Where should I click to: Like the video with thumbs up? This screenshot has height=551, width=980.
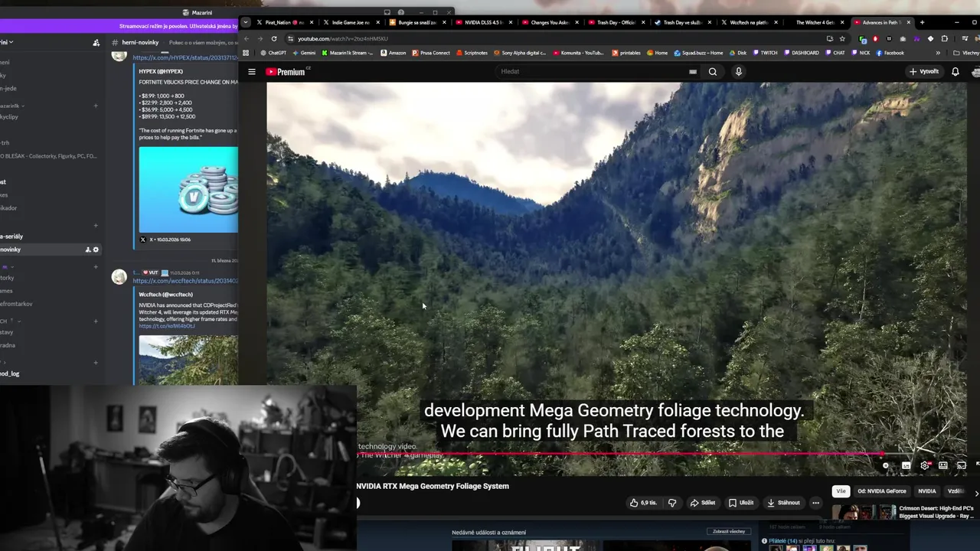643,503
